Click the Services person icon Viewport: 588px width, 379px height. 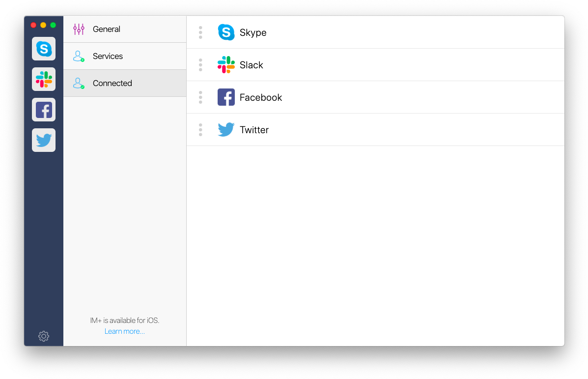click(79, 57)
